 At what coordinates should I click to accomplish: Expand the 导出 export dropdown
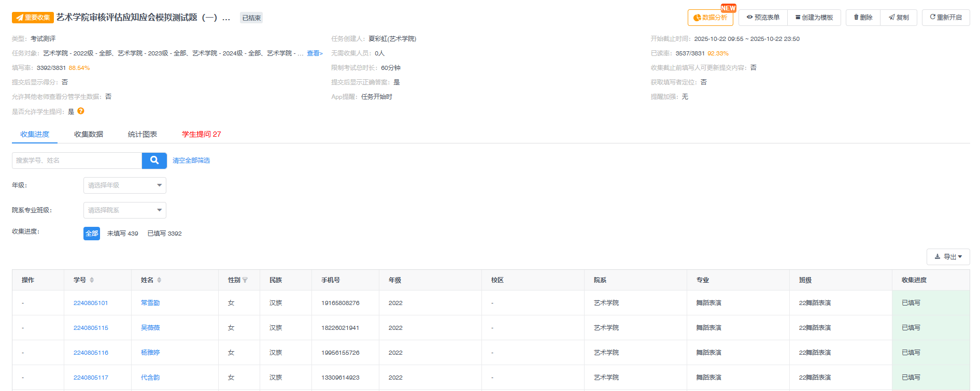point(948,257)
